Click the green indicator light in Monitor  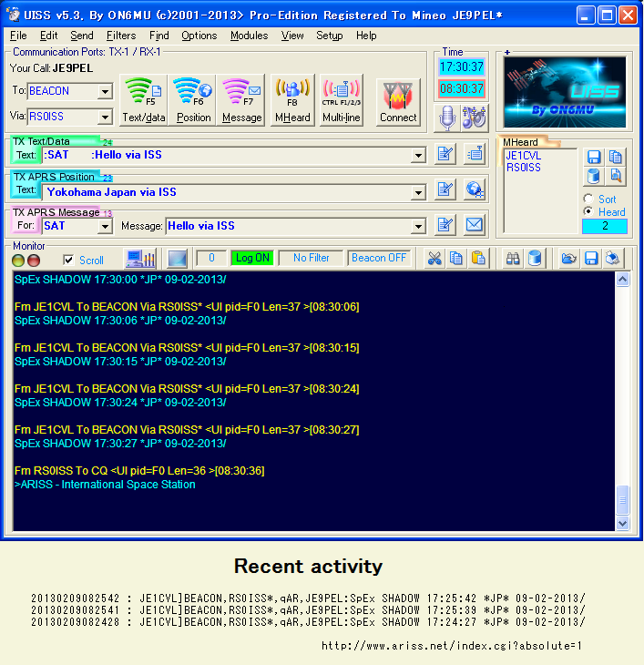[18, 261]
